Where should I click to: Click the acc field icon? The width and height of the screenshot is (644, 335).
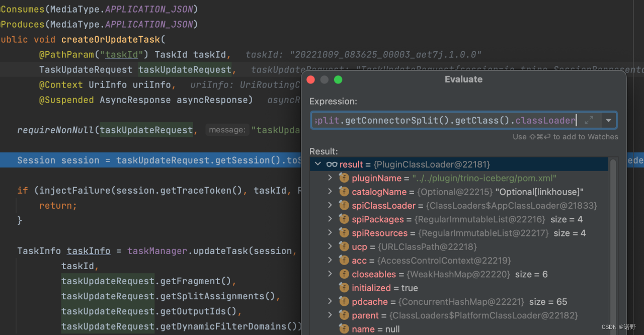click(x=344, y=261)
